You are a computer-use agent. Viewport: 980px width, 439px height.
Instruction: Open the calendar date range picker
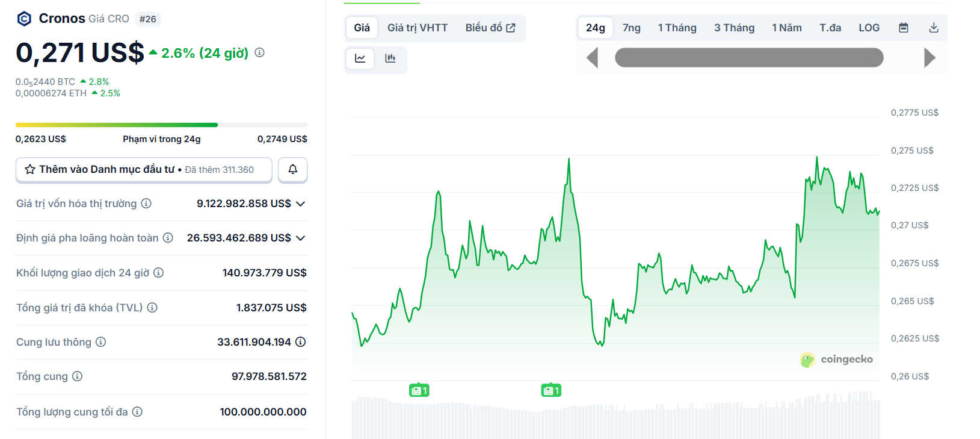point(904,28)
